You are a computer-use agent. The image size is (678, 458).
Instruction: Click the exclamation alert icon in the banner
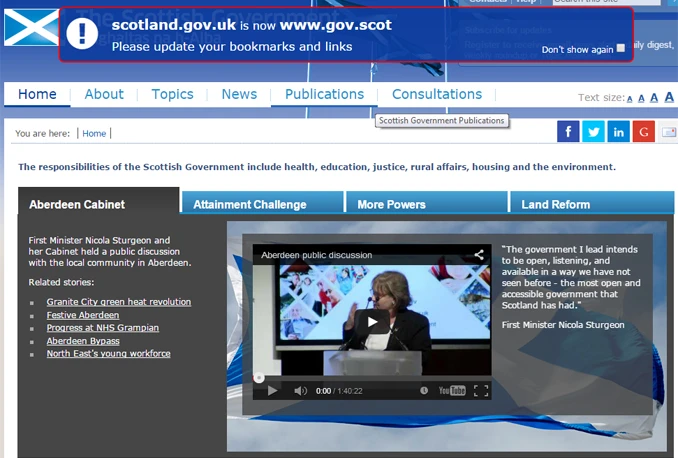[82, 33]
